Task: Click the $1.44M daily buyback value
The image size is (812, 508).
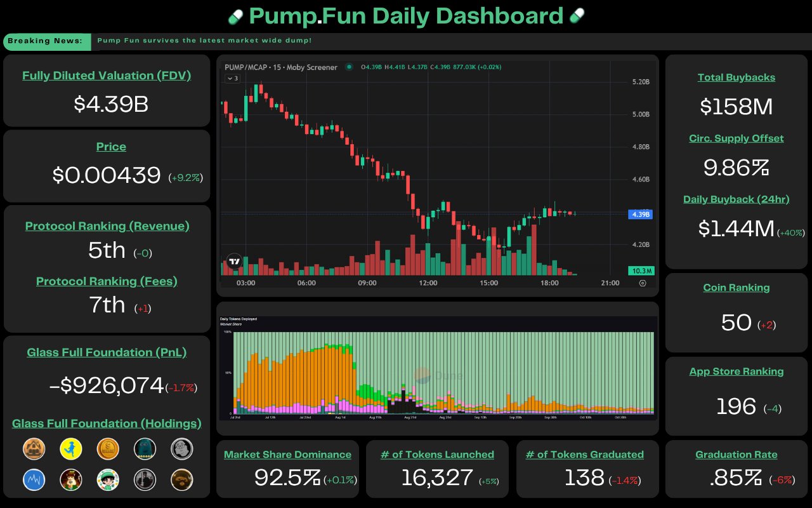Action: coord(737,229)
